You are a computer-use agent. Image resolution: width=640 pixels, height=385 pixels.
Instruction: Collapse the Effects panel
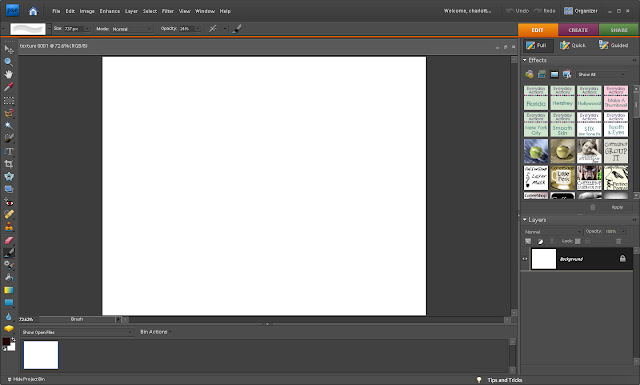(x=525, y=60)
